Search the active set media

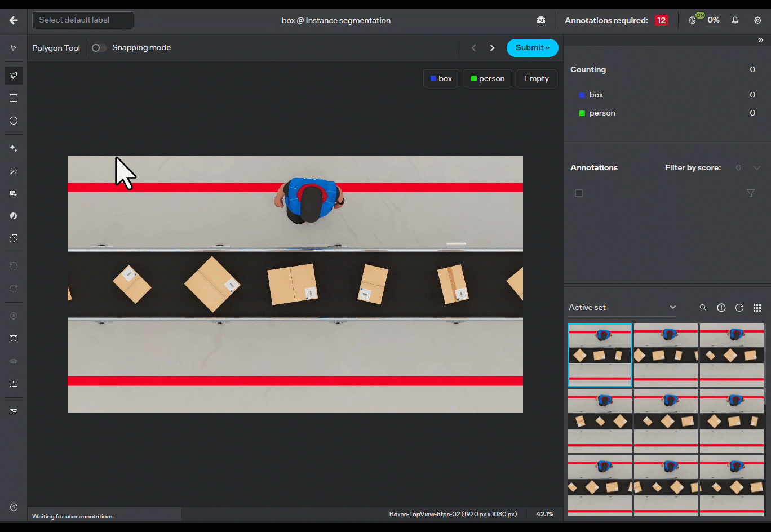703,308
